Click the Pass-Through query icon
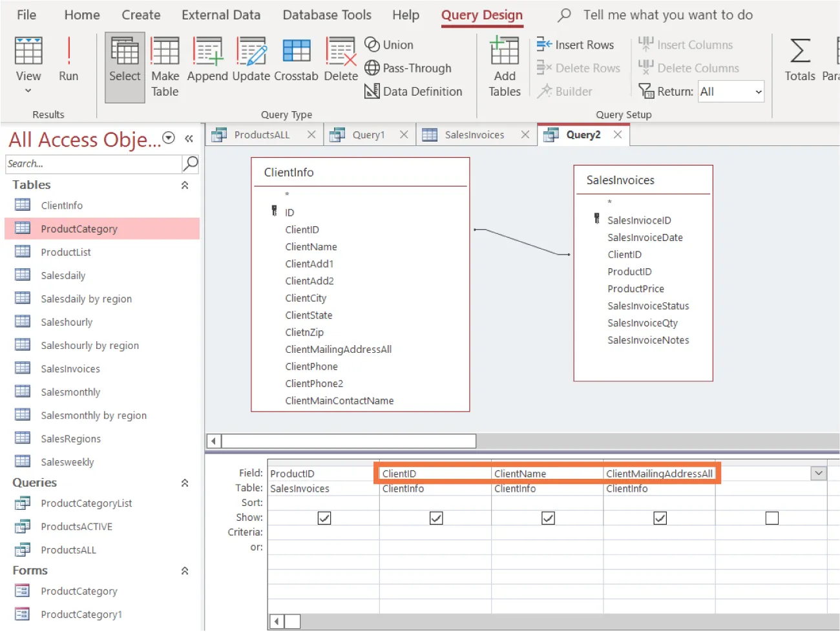 (x=409, y=68)
